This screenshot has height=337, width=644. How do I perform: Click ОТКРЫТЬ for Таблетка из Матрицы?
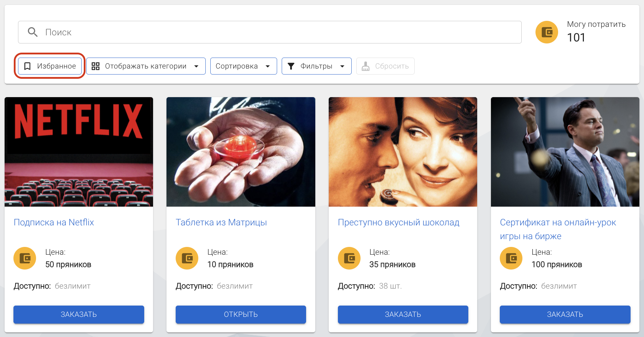click(x=241, y=314)
